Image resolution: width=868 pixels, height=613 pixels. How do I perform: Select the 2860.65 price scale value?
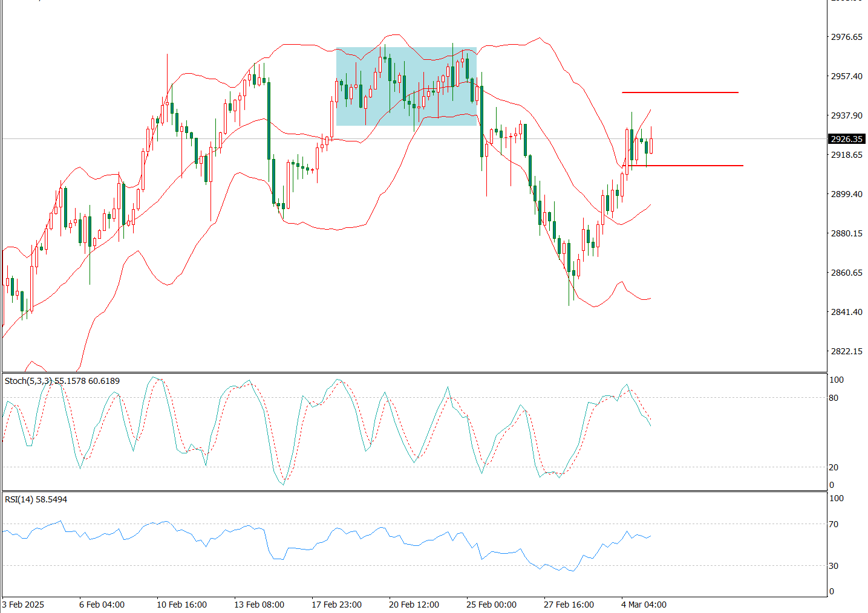pos(847,273)
